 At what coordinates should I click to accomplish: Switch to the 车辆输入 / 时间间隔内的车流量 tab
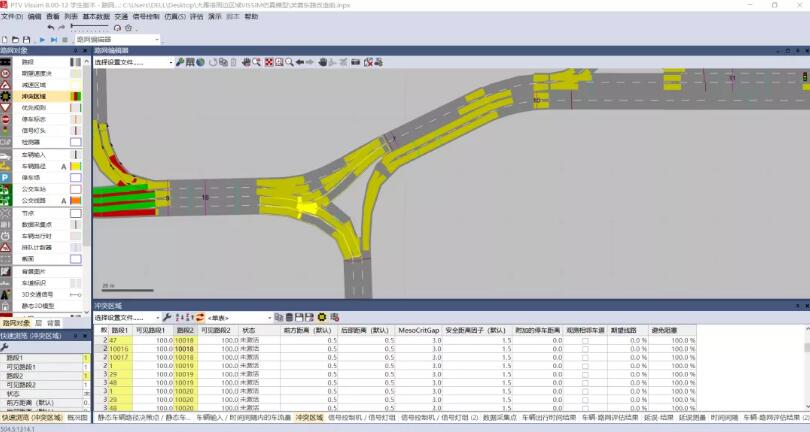point(243,417)
